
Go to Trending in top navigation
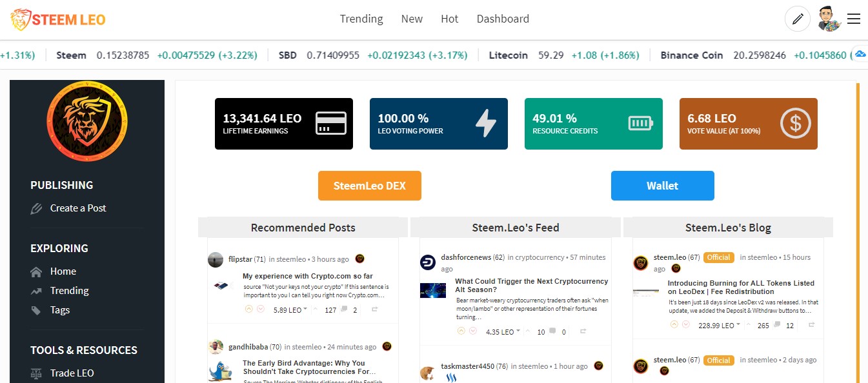[361, 19]
